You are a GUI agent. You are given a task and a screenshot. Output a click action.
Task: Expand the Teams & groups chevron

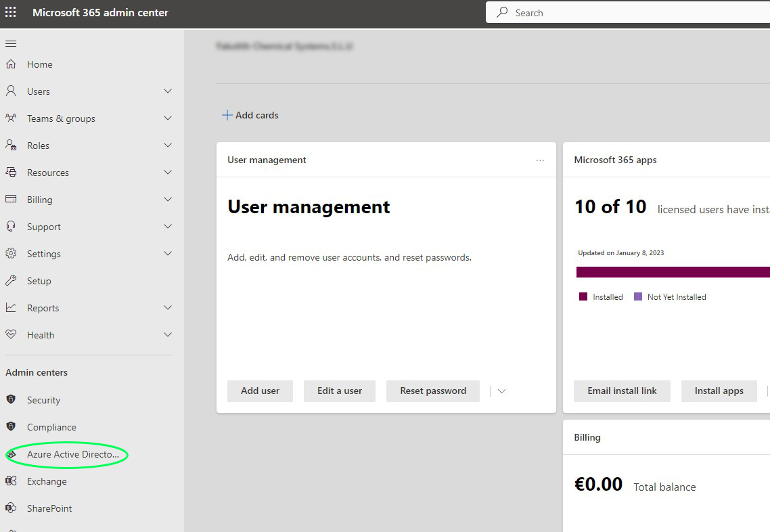coord(168,118)
